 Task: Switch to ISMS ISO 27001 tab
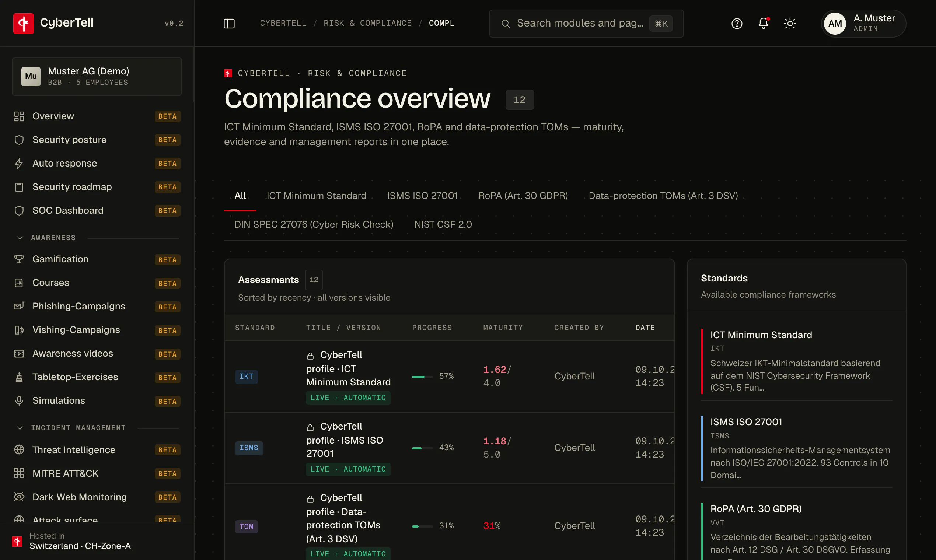422,196
